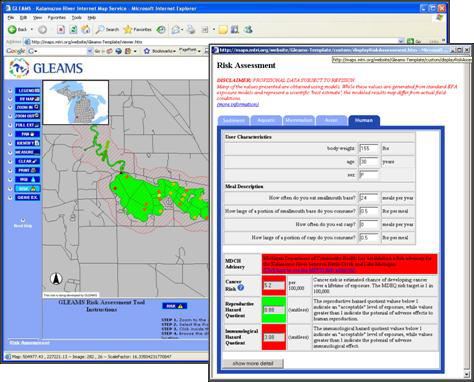Screen dimensions: 474x382
Task: Click the IE Mail toolbar icon
Action: [176, 30]
